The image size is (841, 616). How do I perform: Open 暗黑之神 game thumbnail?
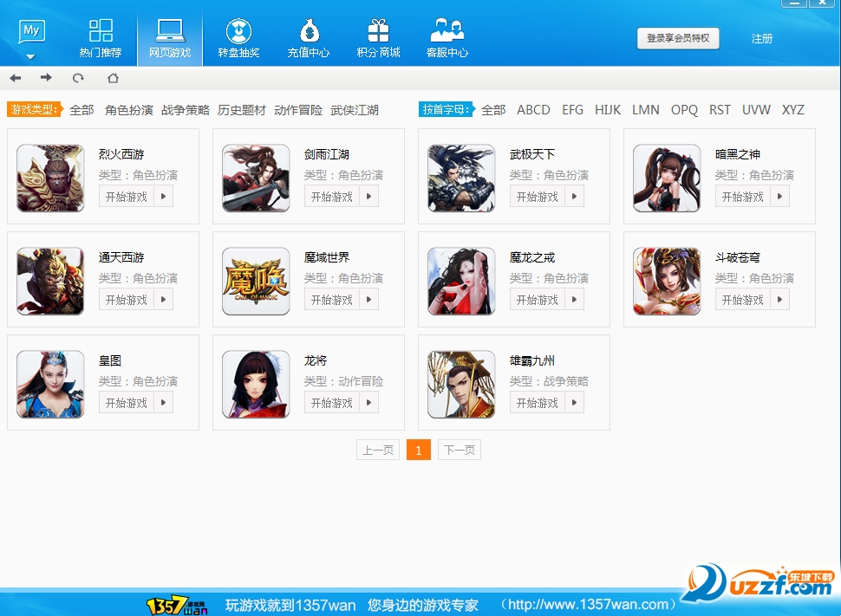coord(667,178)
